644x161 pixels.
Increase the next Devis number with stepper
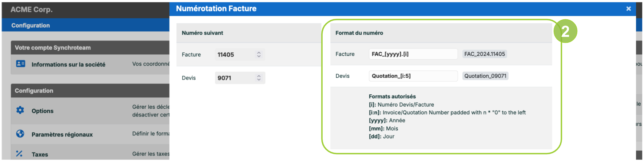[x=259, y=76]
